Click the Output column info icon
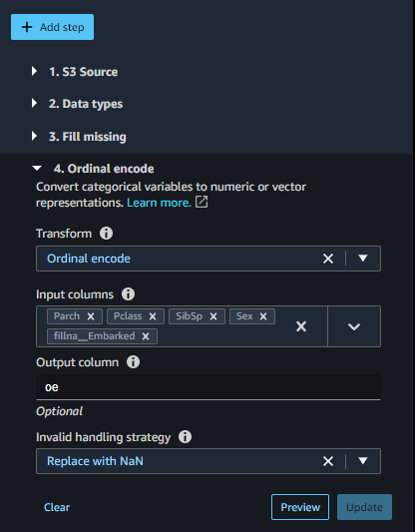415x532 pixels. coord(134,362)
